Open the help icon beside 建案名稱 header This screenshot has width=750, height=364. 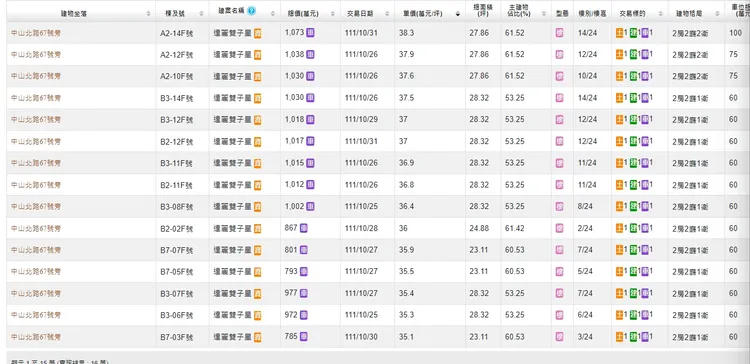pyautogui.click(x=252, y=11)
